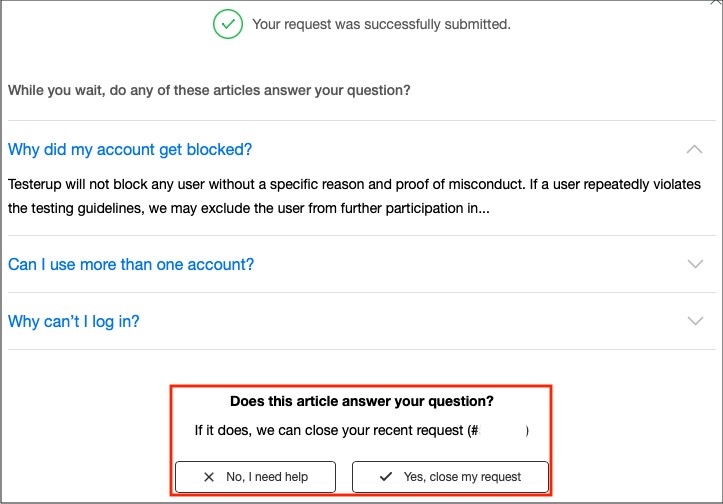The height and width of the screenshot is (504, 723).
Task: Collapse the account blocked article chevron
Action: [694, 149]
